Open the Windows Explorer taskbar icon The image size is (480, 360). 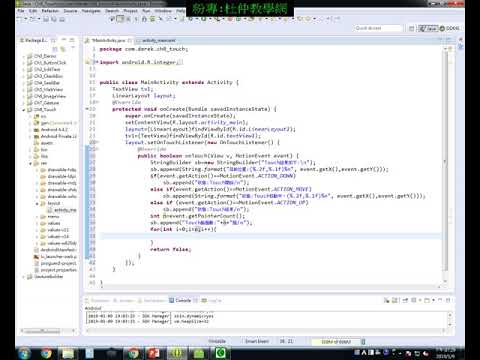pos(68,353)
